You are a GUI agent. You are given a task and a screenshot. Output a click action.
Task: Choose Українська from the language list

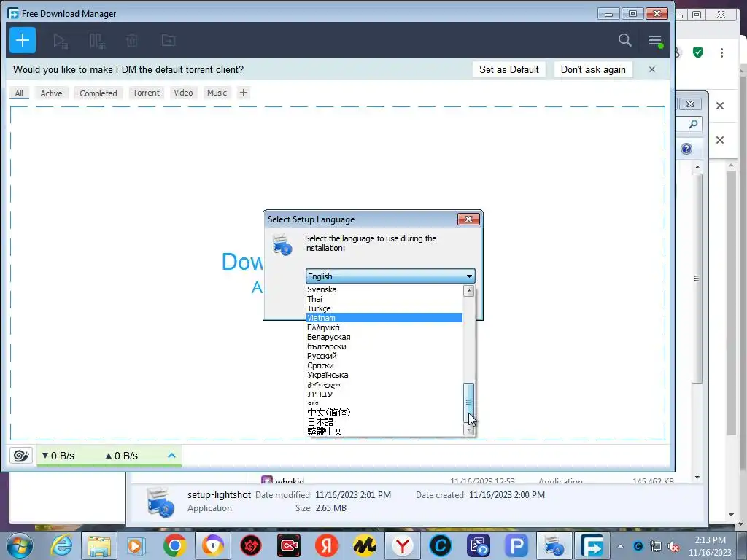point(384,376)
